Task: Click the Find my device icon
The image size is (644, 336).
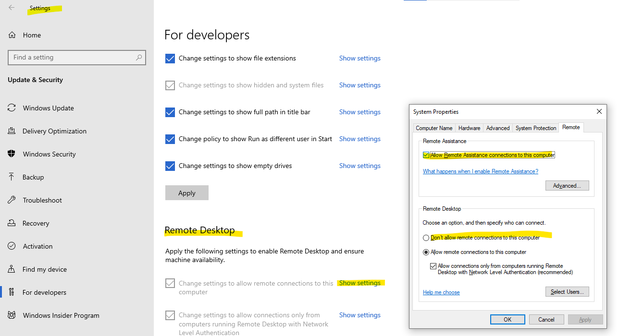Action: pyautogui.click(x=12, y=269)
